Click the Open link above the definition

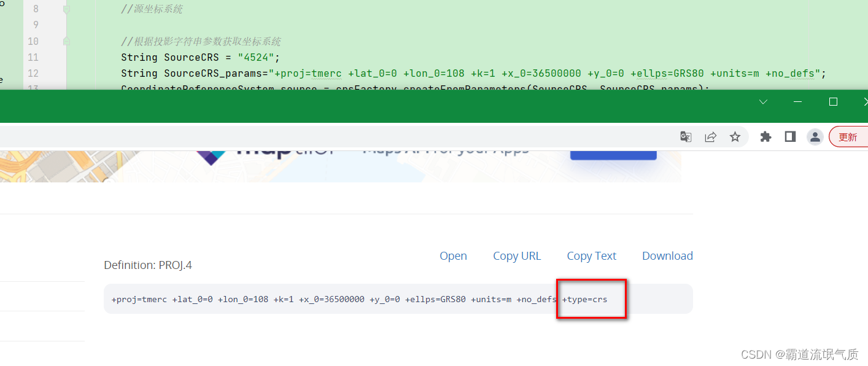tap(453, 255)
